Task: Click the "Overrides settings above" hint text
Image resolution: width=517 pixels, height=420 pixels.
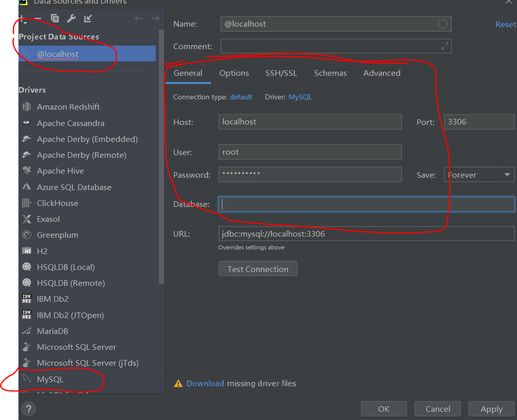Action: (251, 247)
